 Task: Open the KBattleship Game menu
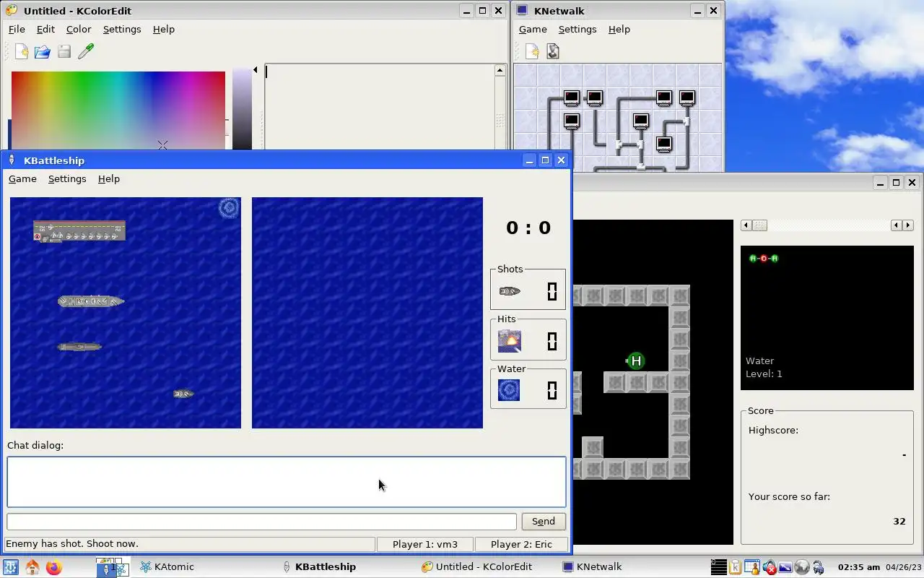click(22, 178)
